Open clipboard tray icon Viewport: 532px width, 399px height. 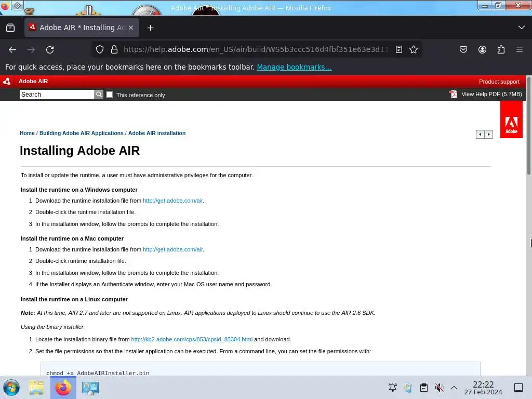coord(424,388)
